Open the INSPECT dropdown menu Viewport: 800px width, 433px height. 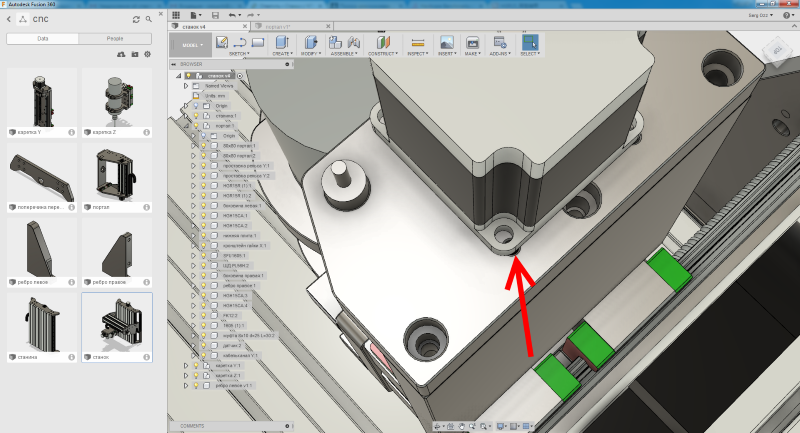[418, 54]
